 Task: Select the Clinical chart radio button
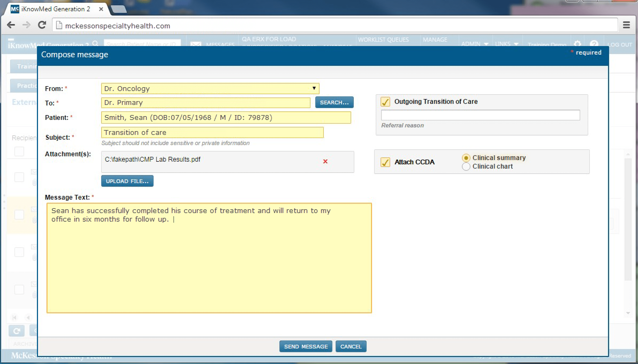click(466, 166)
